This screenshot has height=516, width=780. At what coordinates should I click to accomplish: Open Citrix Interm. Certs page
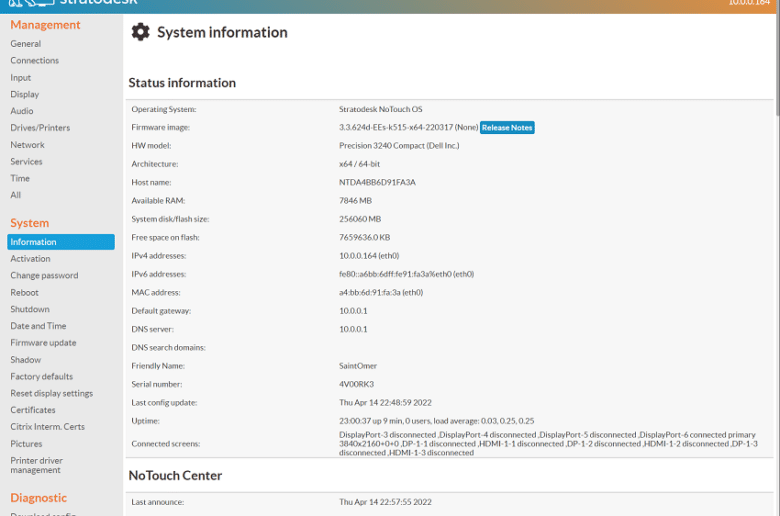[x=48, y=427]
